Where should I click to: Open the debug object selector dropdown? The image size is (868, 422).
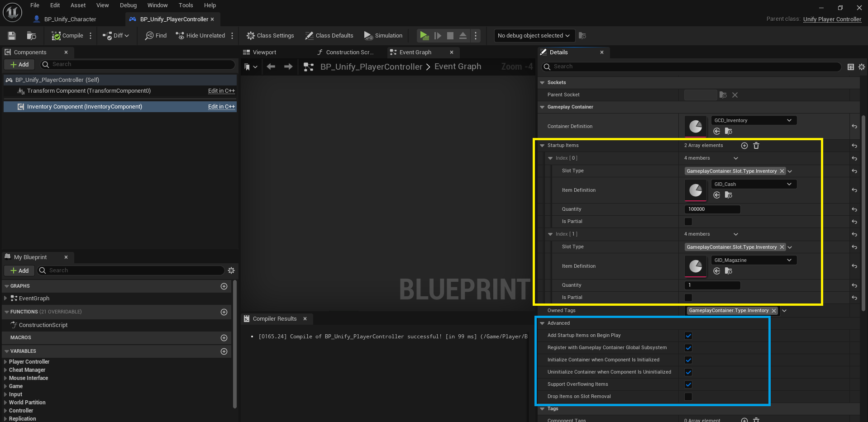534,36
